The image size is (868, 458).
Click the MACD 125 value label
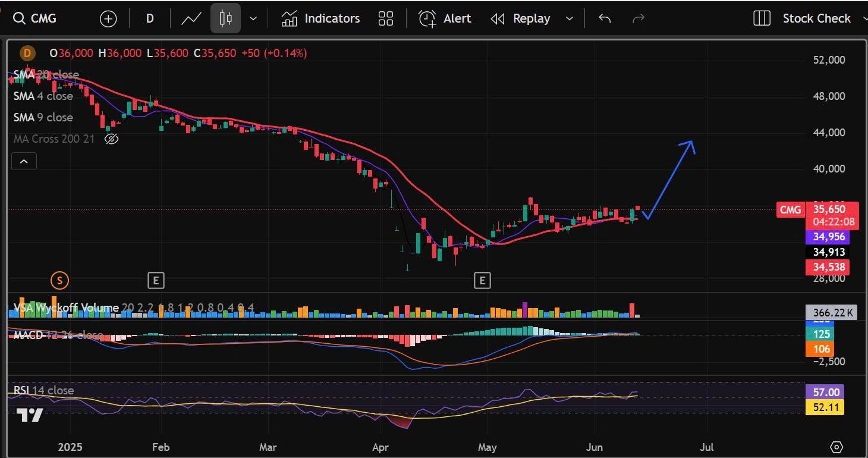[820, 334]
